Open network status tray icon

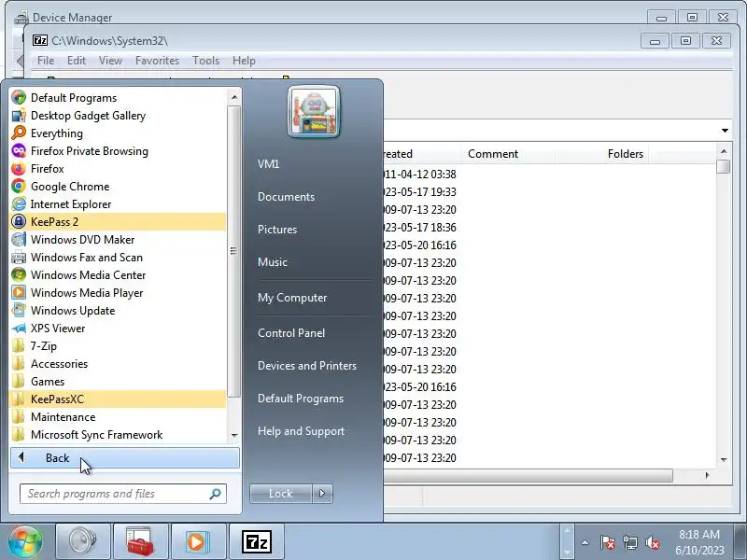(x=629, y=542)
